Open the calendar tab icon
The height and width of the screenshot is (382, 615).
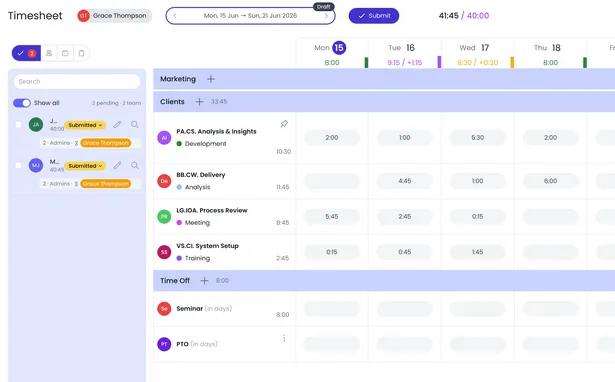(x=65, y=53)
